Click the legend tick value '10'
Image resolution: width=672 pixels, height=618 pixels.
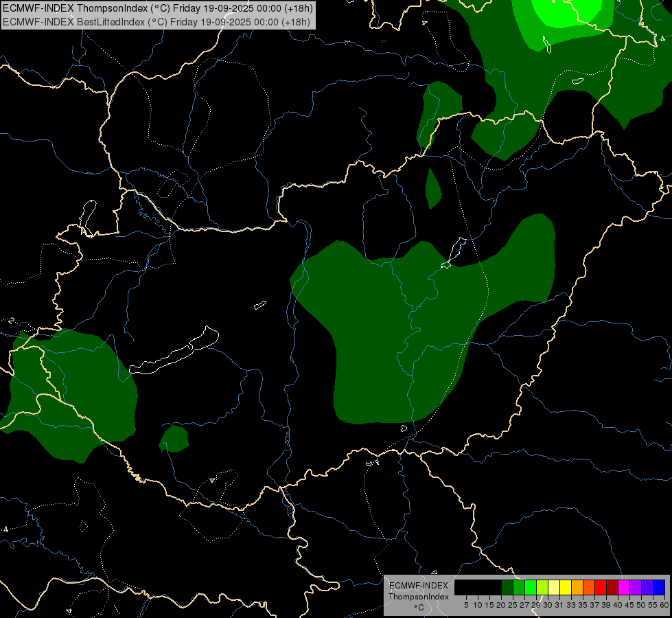point(478,605)
